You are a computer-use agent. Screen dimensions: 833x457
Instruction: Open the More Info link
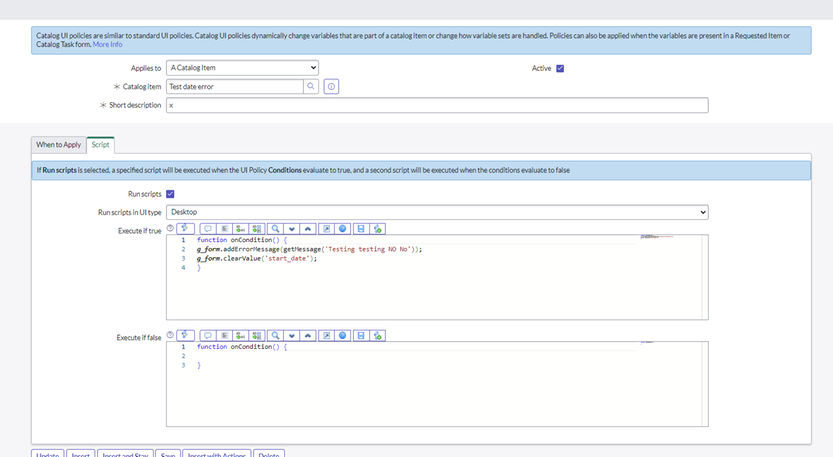107,44
